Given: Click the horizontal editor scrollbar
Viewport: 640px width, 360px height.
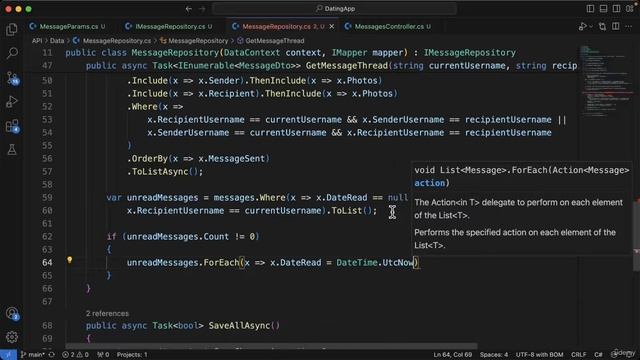Looking at the screenshot, I should pos(271,346).
